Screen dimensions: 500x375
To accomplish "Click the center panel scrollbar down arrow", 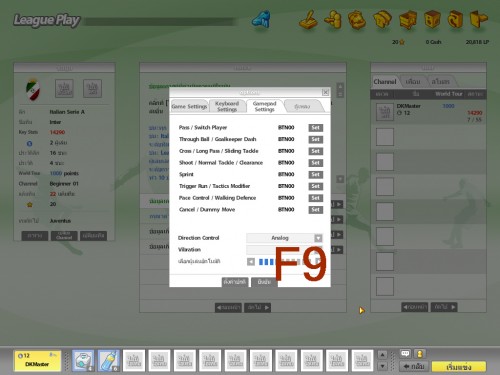I will pyautogui.click(x=340, y=179).
